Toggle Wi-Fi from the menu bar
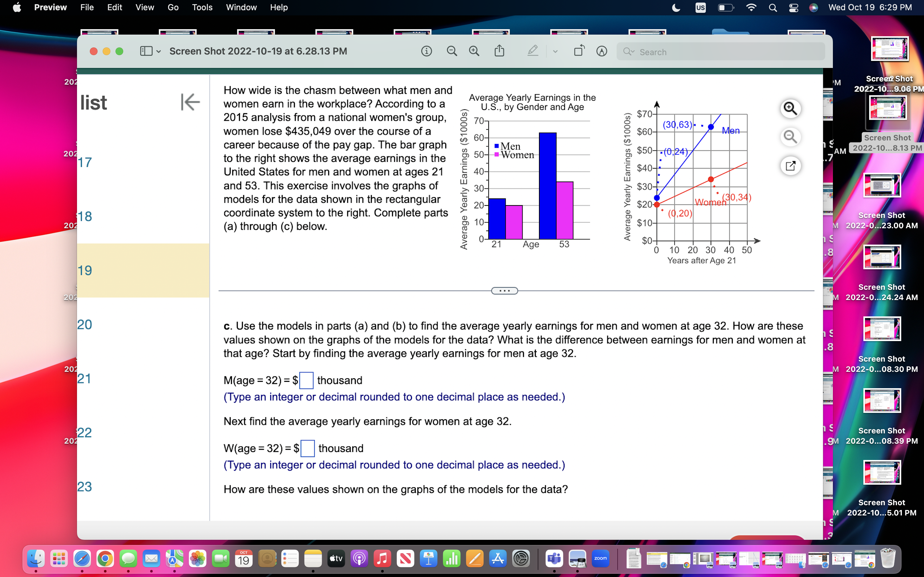Image resolution: width=924 pixels, height=577 pixels. (x=751, y=8)
